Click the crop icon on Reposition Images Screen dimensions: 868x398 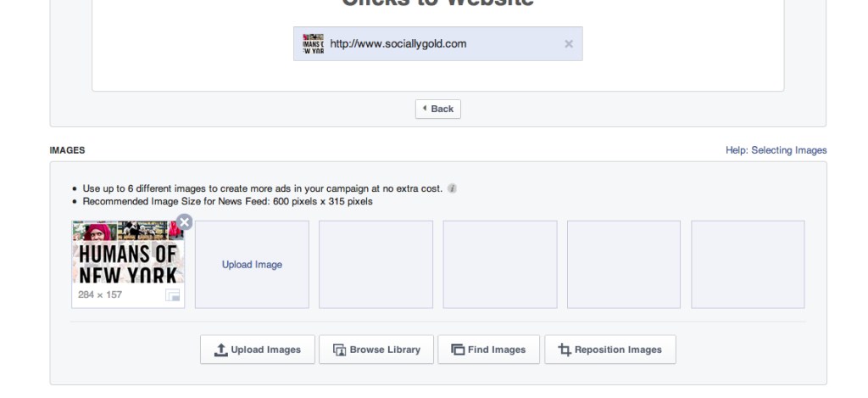click(x=564, y=350)
